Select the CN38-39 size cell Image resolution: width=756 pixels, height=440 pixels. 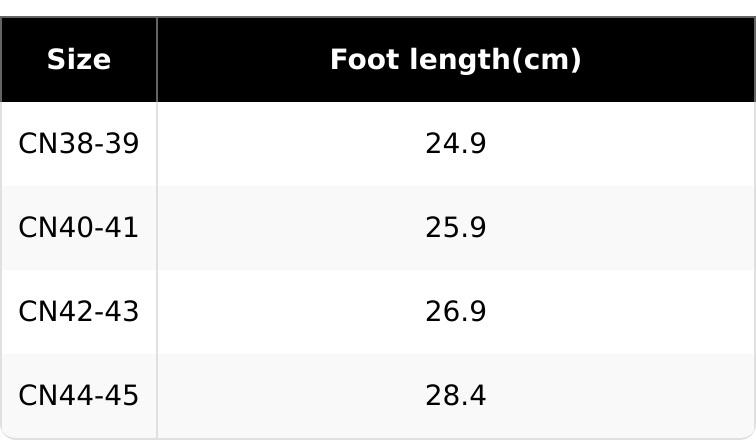pos(79,144)
